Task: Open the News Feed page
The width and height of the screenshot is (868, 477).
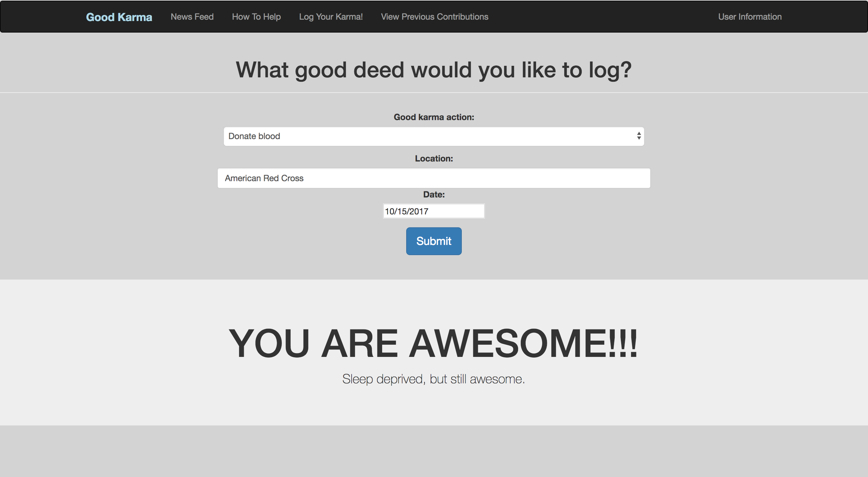Action: click(x=192, y=17)
